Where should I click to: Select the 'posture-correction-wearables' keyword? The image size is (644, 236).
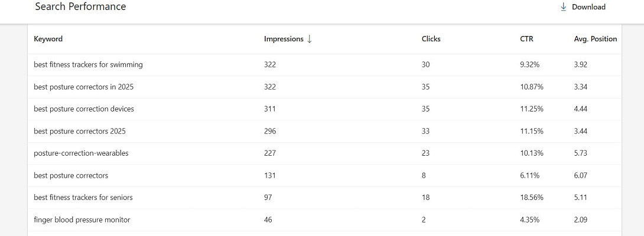(81, 153)
